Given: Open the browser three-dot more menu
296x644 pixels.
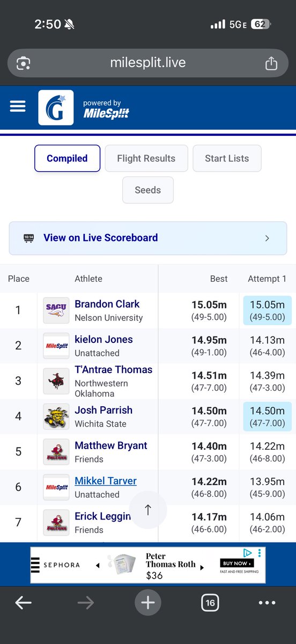Looking at the screenshot, I should [x=267, y=603].
